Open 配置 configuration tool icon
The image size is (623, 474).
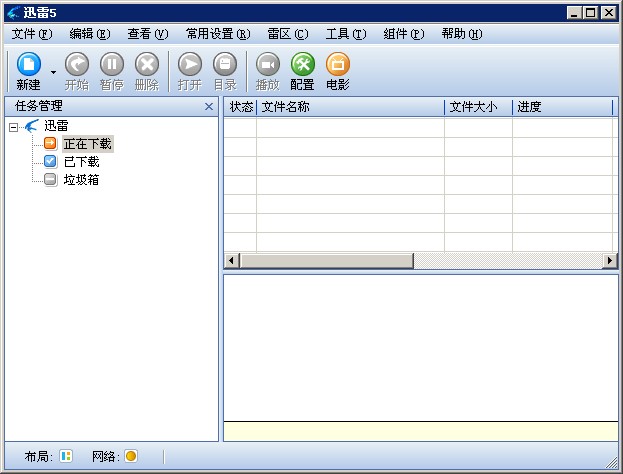tap(302, 64)
